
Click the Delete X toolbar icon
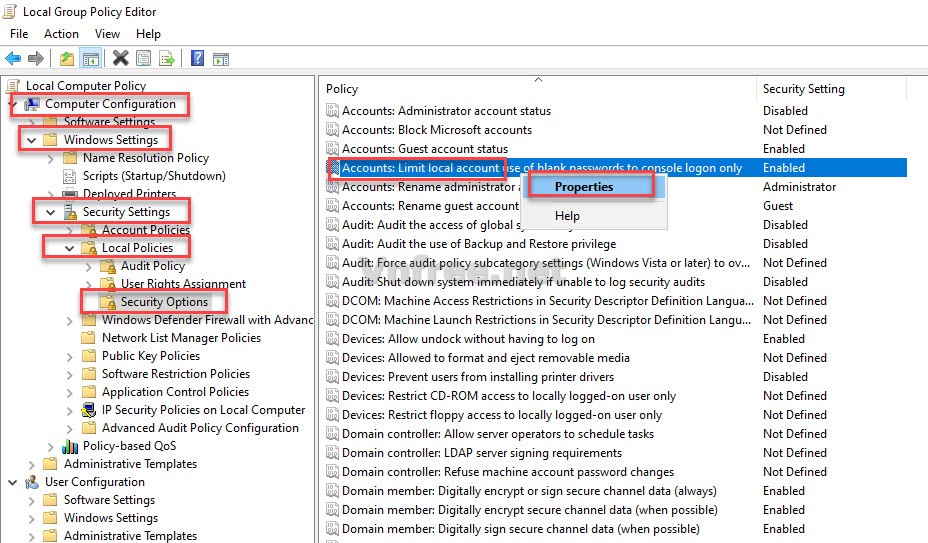coord(121,58)
